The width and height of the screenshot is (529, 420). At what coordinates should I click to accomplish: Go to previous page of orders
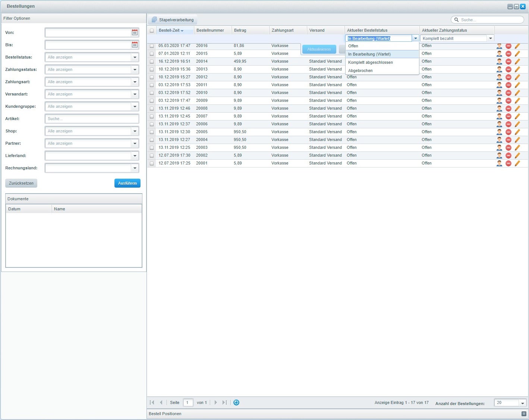(x=161, y=402)
